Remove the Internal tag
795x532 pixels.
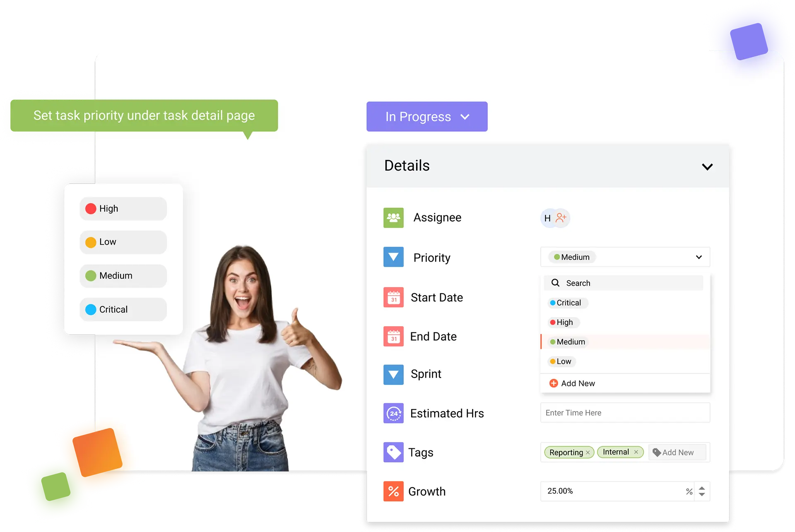tap(636, 453)
